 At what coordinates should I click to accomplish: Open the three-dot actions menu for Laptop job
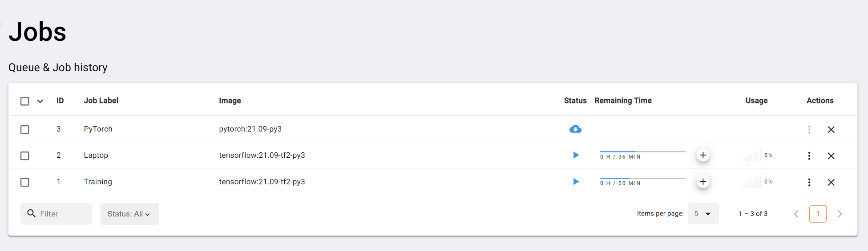[x=809, y=155]
